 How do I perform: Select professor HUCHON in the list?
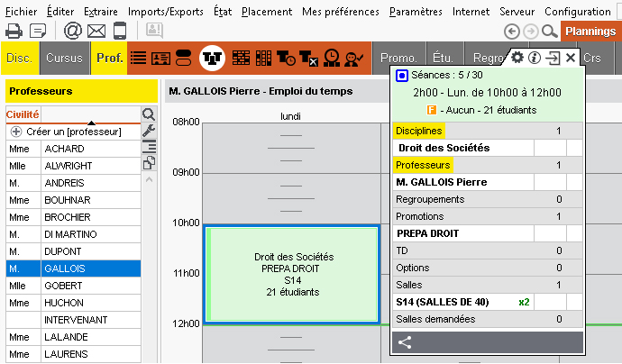73,303
